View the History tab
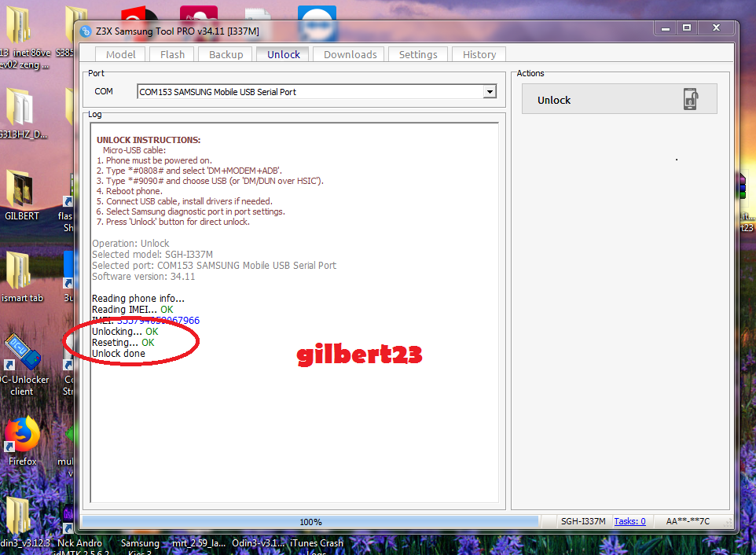The width and height of the screenshot is (756, 555). pos(479,54)
